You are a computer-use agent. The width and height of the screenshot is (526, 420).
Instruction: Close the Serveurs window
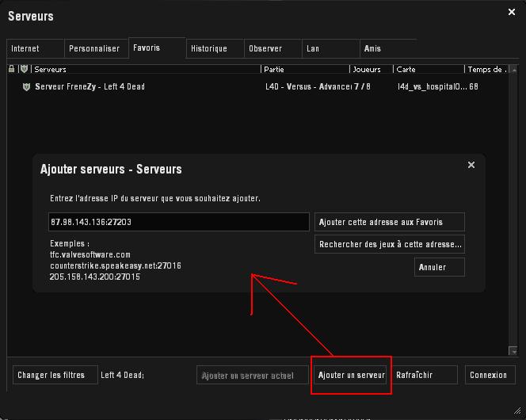click(x=511, y=12)
